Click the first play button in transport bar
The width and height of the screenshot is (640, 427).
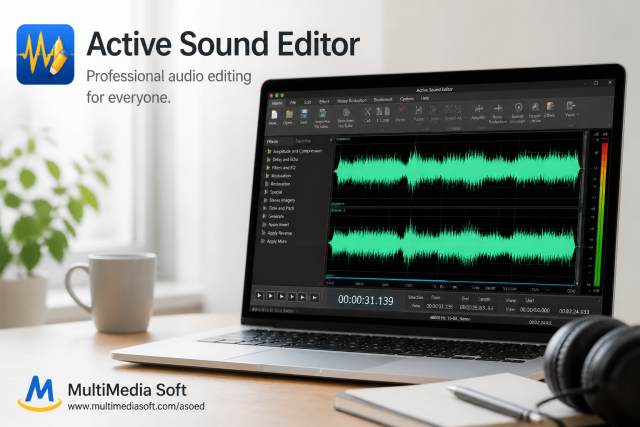click(x=260, y=295)
